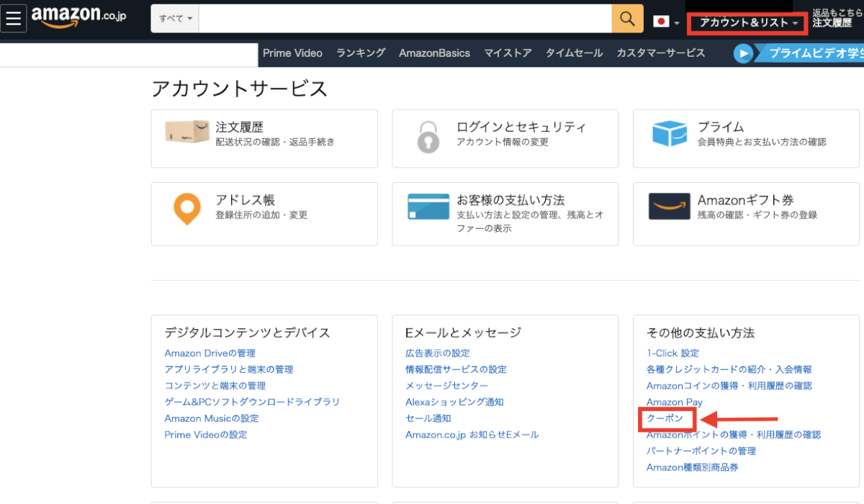Click inside the search text field

pos(405,19)
